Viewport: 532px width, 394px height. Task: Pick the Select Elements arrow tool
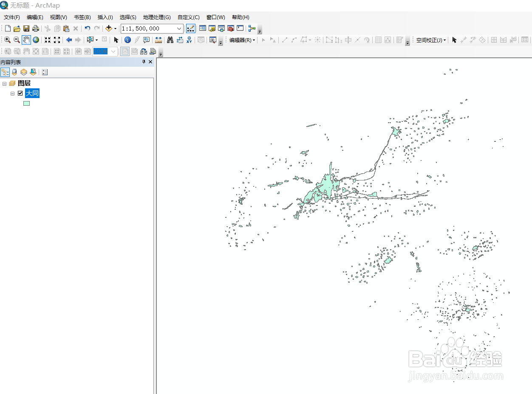pos(116,40)
